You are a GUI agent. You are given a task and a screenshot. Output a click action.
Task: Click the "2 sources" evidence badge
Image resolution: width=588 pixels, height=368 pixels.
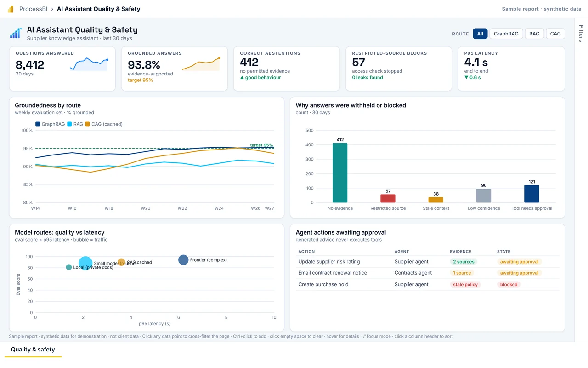pos(464,262)
